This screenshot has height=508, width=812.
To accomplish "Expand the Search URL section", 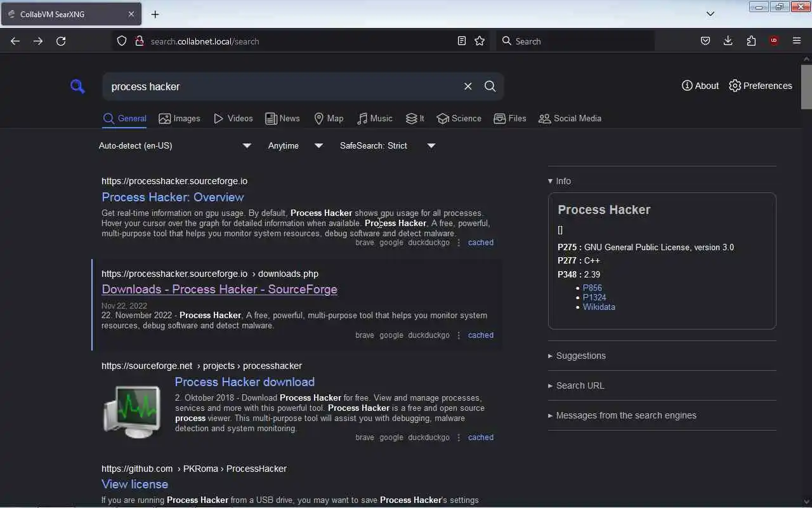I will click(x=576, y=385).
